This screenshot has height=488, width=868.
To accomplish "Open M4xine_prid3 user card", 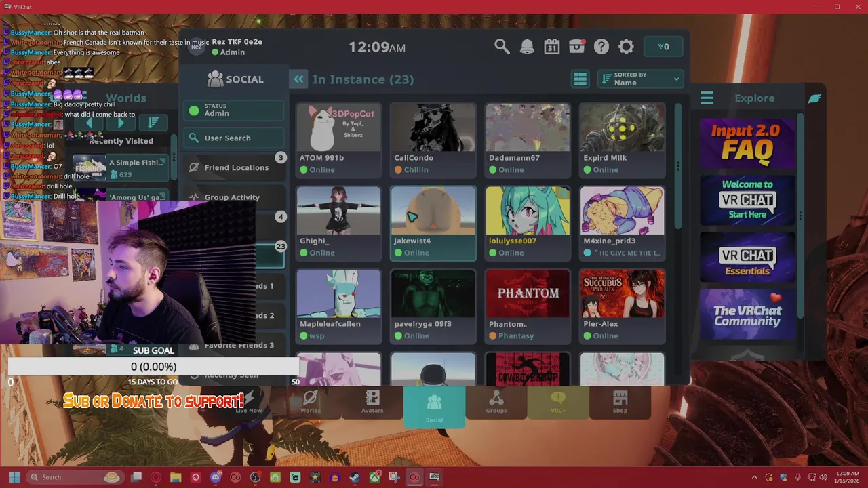I will click(623, 223).
